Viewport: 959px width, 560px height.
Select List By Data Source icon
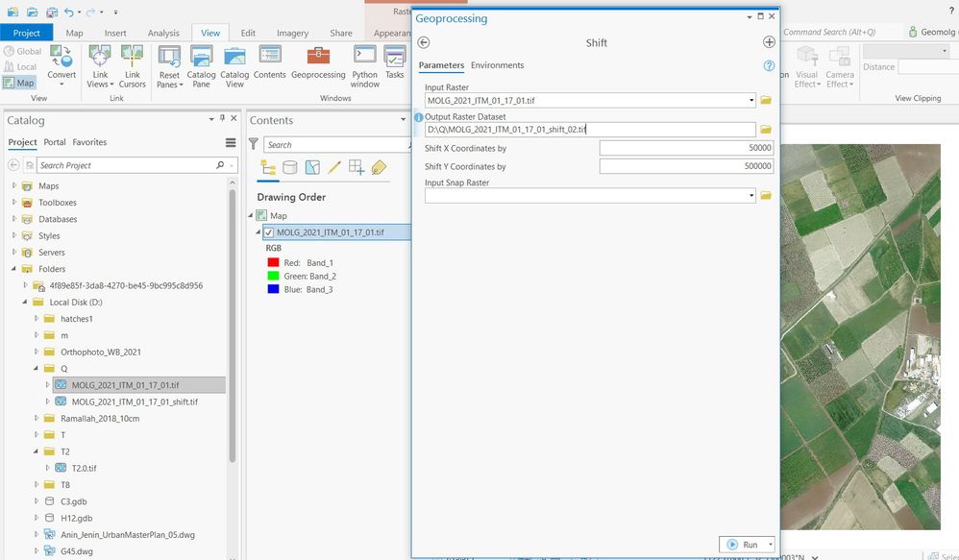[x=290, y=167]
